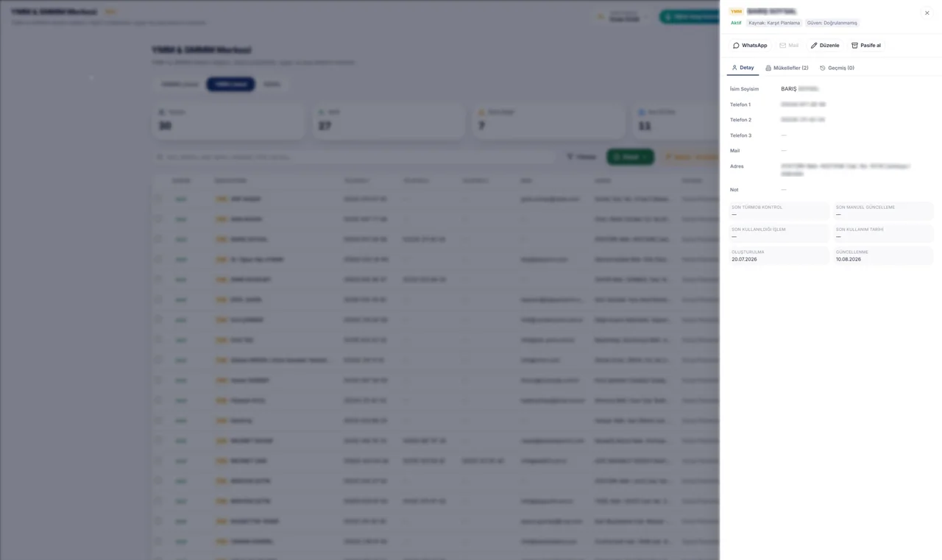The height and width of the screenshot is (560, 942).
Task: Click the disabled Mail button
Action: click(x=789, y=46)
